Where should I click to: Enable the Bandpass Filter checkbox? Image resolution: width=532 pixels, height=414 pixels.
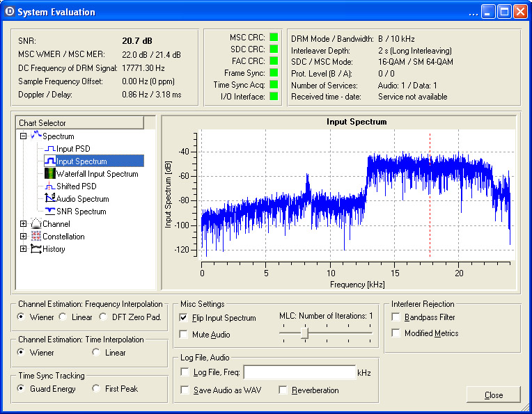point(396,317)
